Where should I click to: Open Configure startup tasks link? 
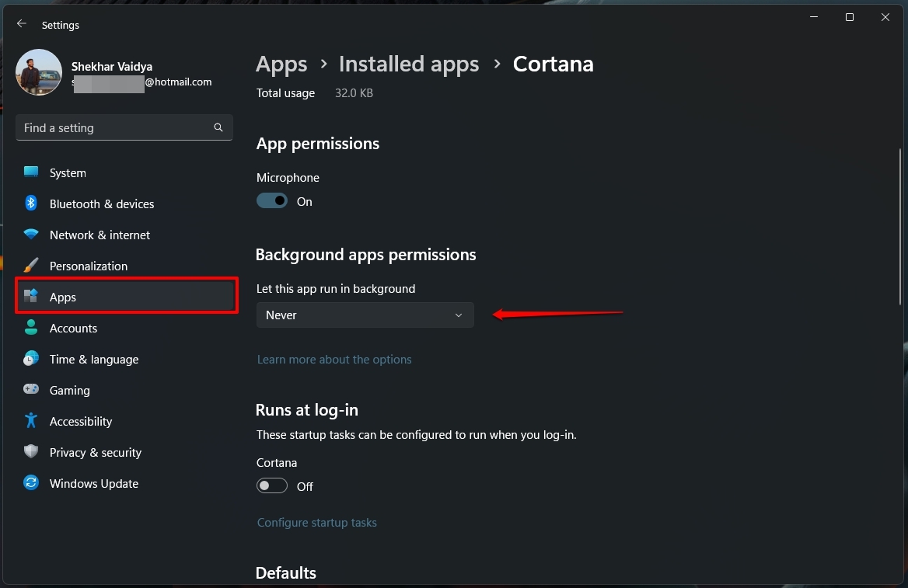point(316,523)
